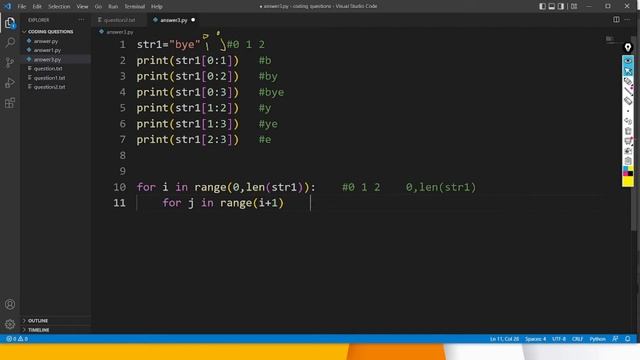Pick the black color swatch in annotation toolbar
This screenshot has height=360, width=640.
pyautogui.click(x=631, y=173)
